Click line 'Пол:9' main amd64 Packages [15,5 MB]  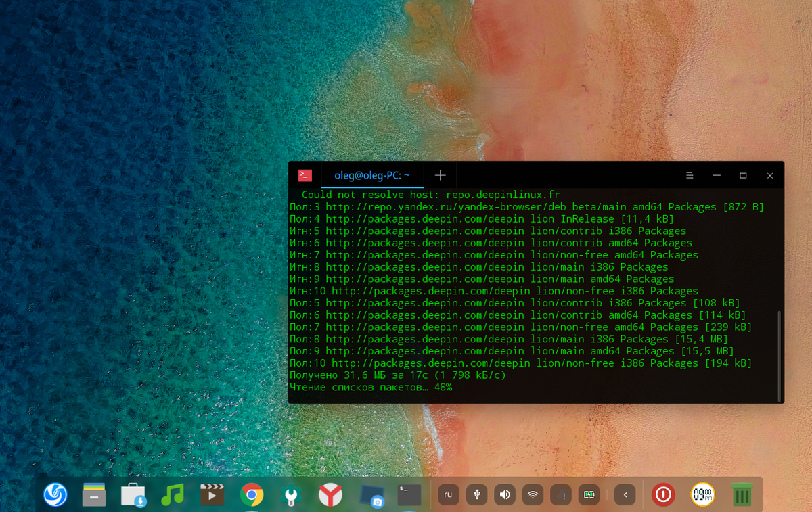512,351
